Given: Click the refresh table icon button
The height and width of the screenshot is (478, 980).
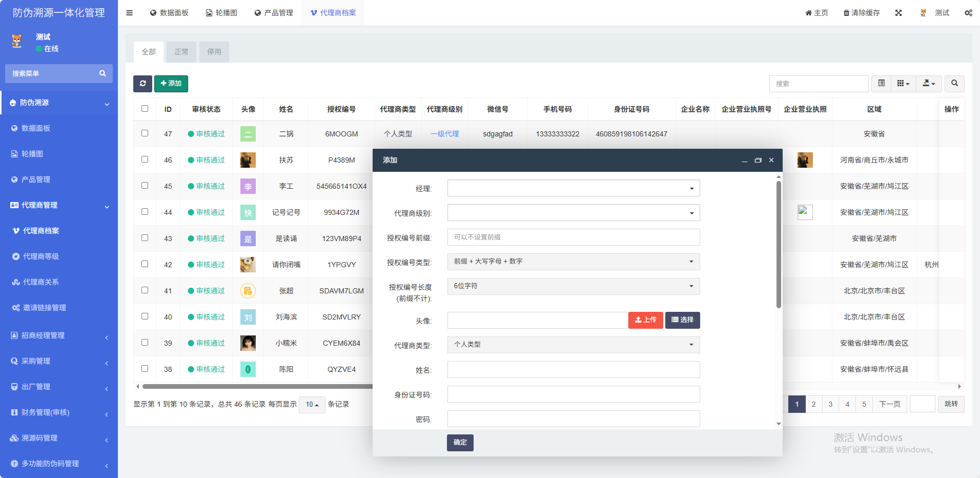Looking at the screenshot, I should tap(142, 84).
